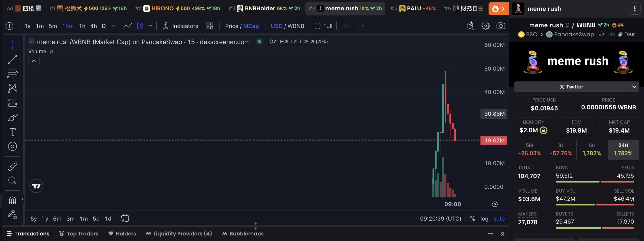
Task: Switch chart to MCap display
Action: (x=251, y=26)
